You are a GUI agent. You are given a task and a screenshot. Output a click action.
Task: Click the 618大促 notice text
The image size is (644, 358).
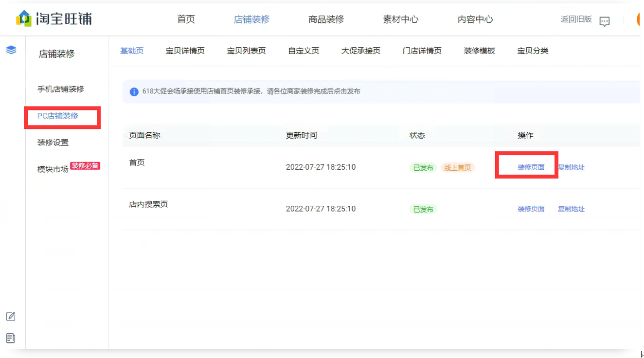[x=251, y=91]
